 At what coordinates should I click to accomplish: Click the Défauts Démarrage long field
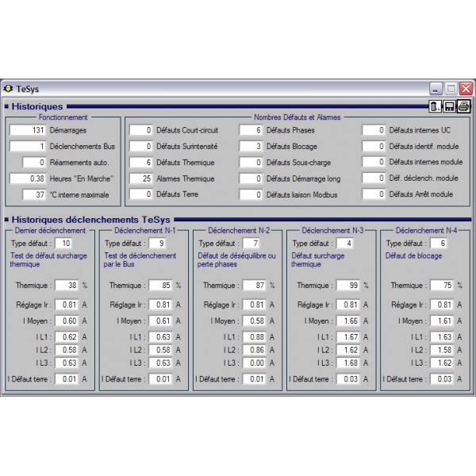pyautogui.click(x=251, y=178)
